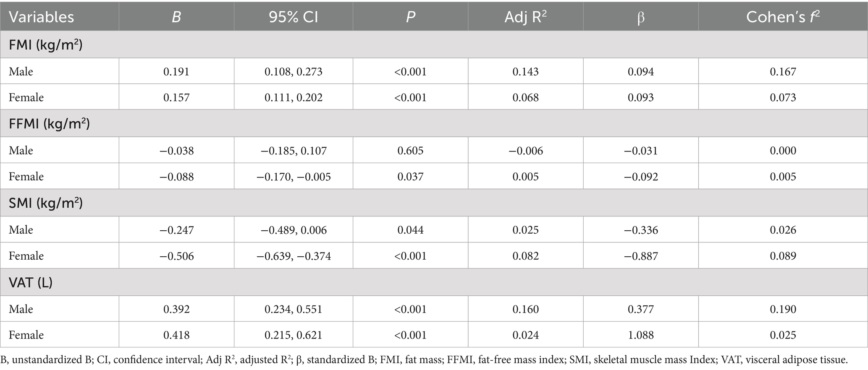Select the β value 1.088
The image size is (868, 370).
pyautogui.click(x=640, y=335)
